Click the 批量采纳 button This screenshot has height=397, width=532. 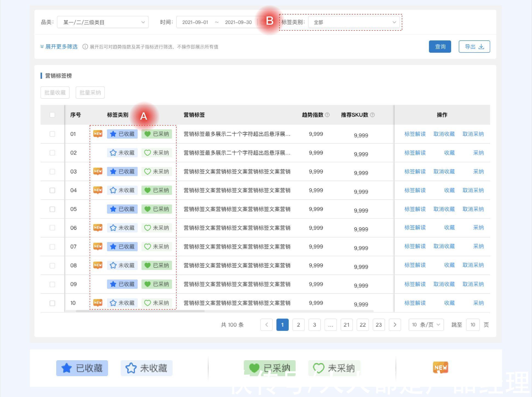coord(90,93)
